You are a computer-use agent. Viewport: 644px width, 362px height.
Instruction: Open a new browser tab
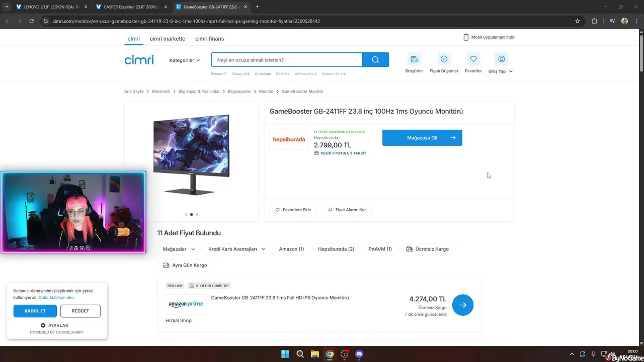point(258,7)
